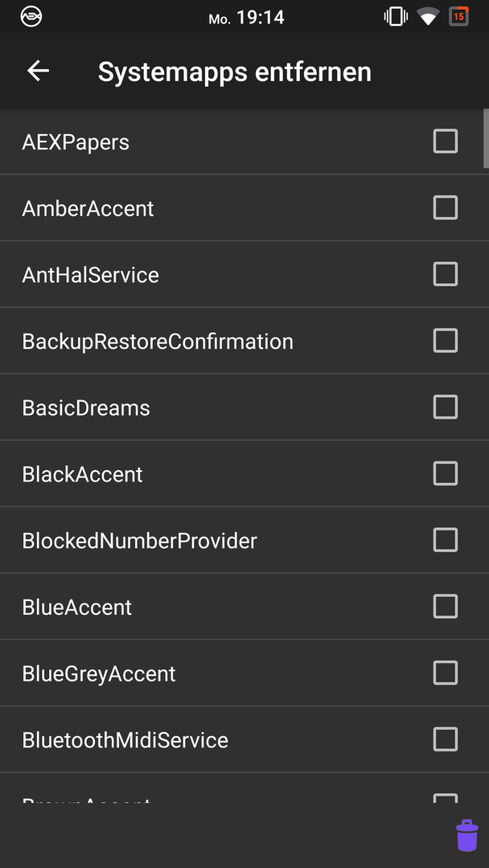Tap the vibrate mode status icon
The width and height of the screenshot is (489, 868).
click(x=396, y=17)
